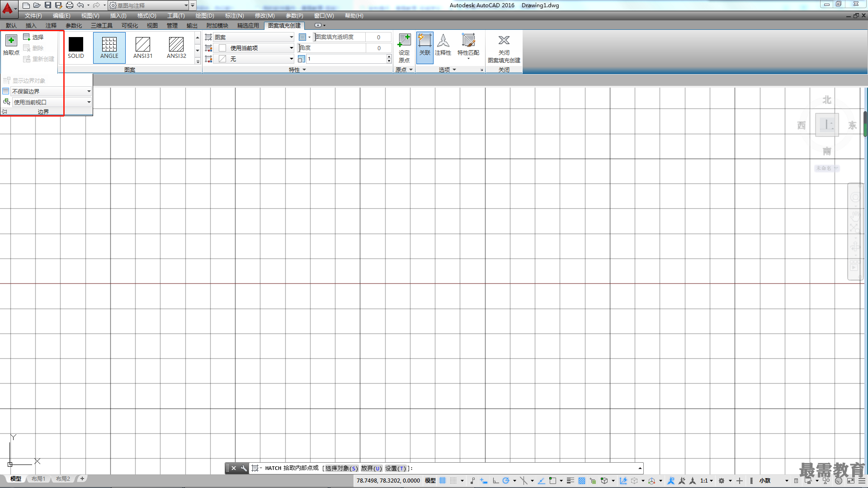Click the customization hamburger icon in status bar
Image resolution: width=868 pixels, height=488 pixels.
(862, 481)
